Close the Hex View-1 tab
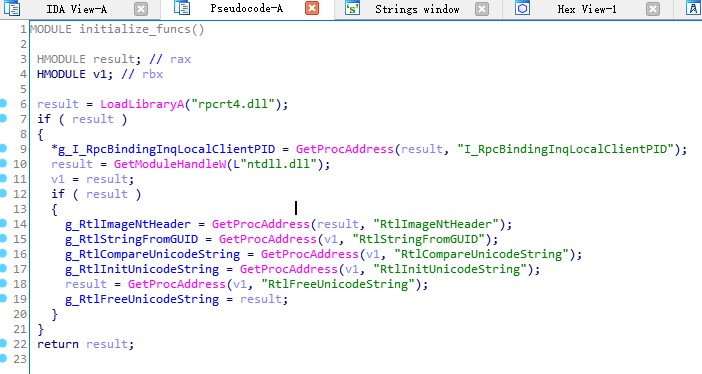 (x=653, y=9)
